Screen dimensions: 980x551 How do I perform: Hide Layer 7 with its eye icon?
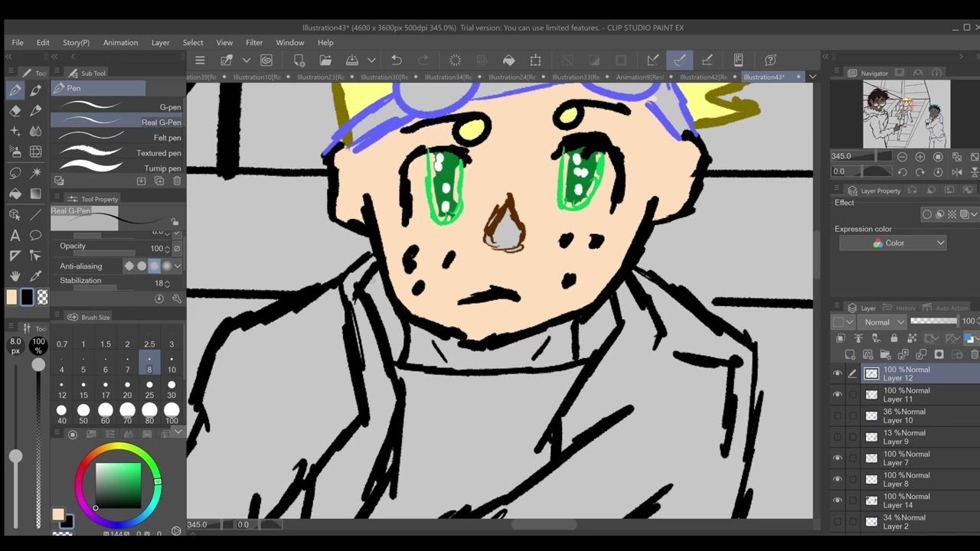[x=838, y=458]
